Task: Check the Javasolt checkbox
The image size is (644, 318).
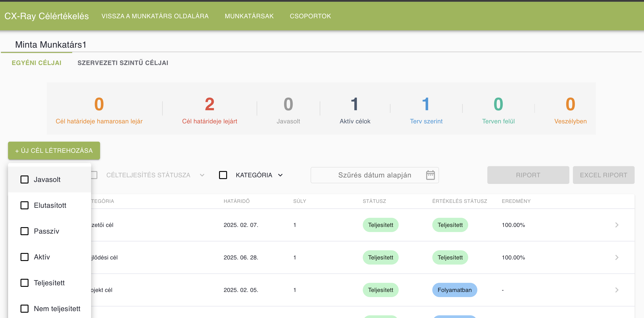Action: pyautogui.click(x=25, y=179)
